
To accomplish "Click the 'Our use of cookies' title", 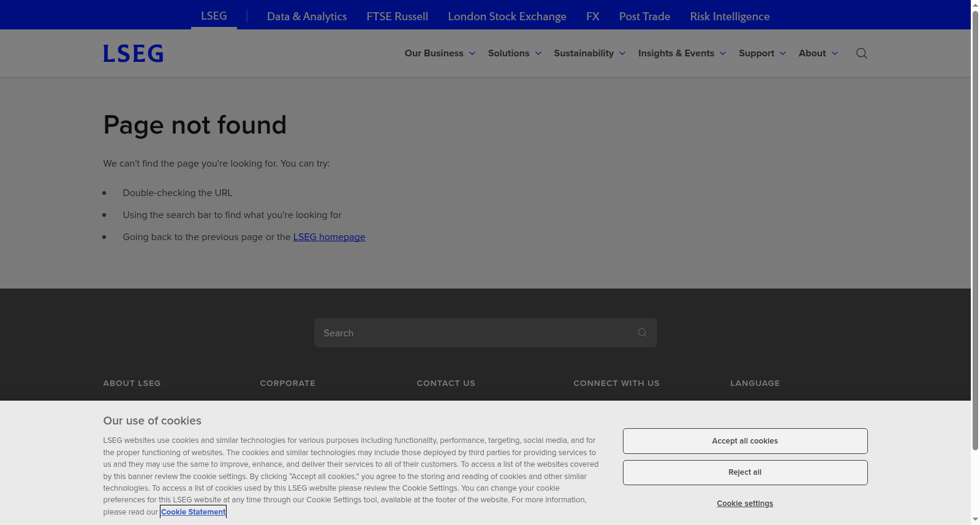I will (x=152, y=421).
